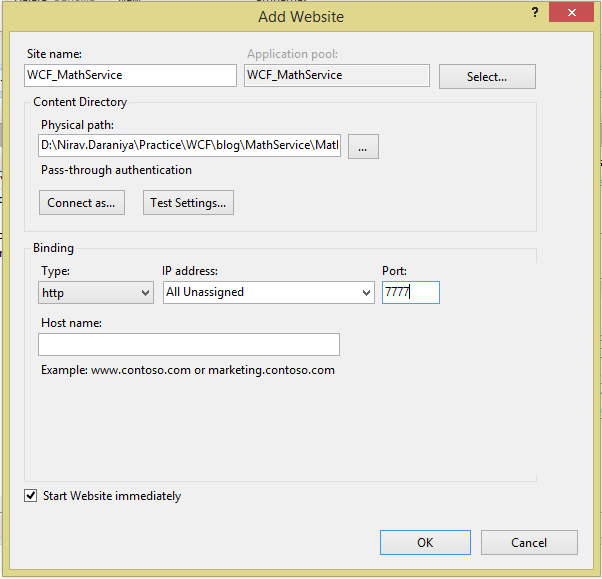602x579 pixels.
Task: Focus the Site name text field
Action: 130,75
